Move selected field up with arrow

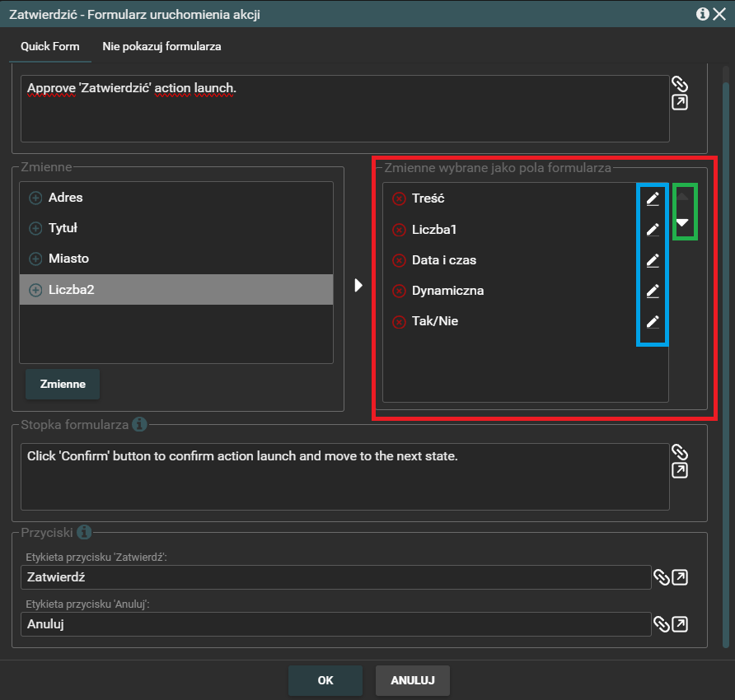[x=682, y=197]
